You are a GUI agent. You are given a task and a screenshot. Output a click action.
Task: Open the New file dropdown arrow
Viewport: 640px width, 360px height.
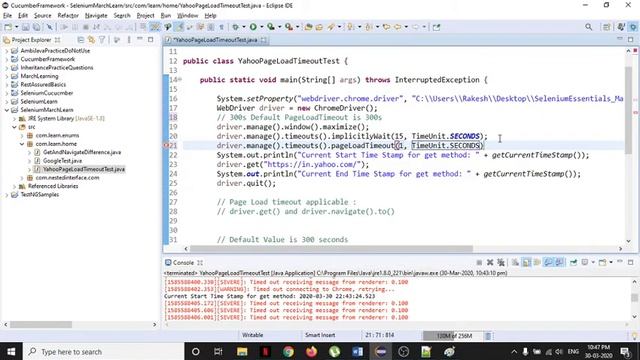(17, 27)
